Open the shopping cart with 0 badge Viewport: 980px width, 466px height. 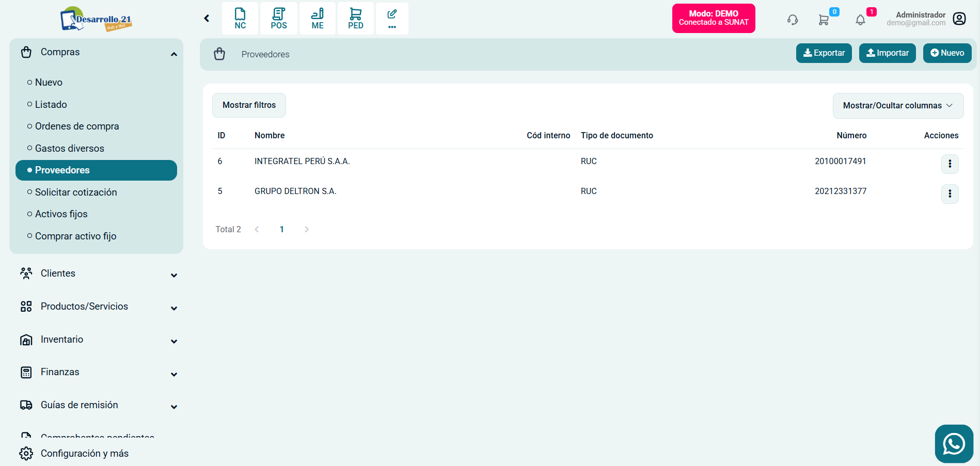824,20
